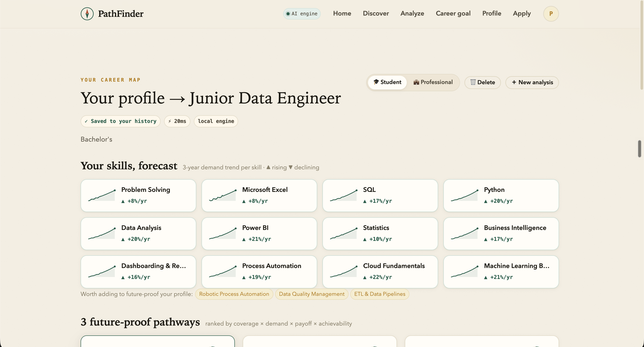This screenshot has height=347, width=644.
Task: Click the 20ms timing badge
Action: 177,121
